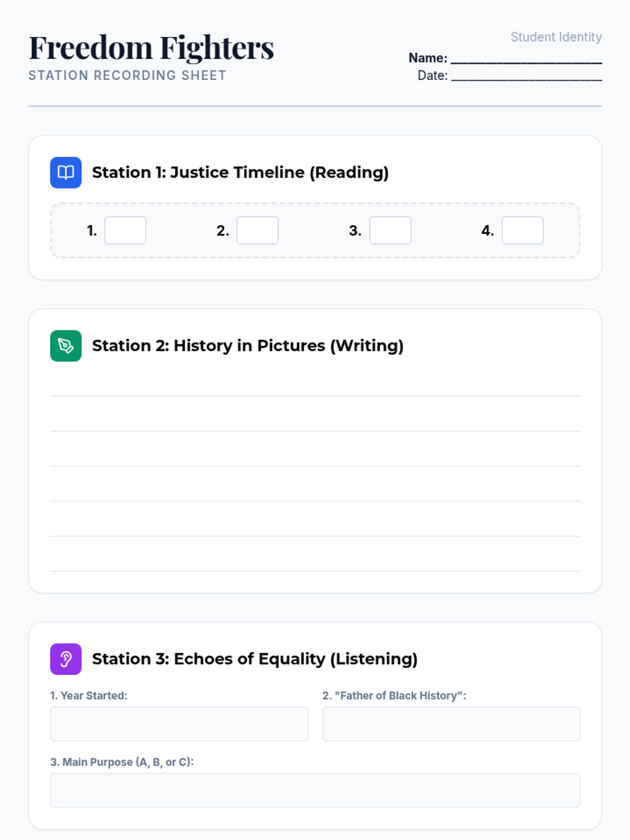The image size is (630, 840).
Task: Click the Station 2: History in Pictures heading
Action: [247, 345]
